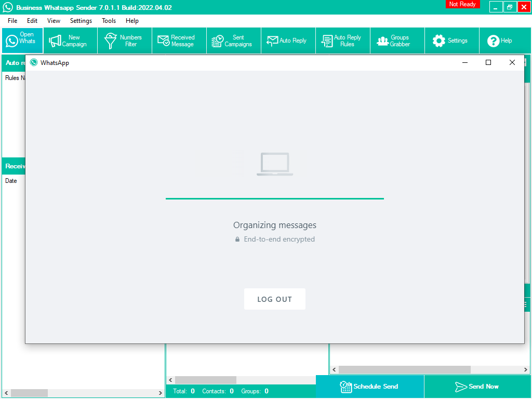Click the left arrow of the middle panel scrollbar

(x=170, y=380)
